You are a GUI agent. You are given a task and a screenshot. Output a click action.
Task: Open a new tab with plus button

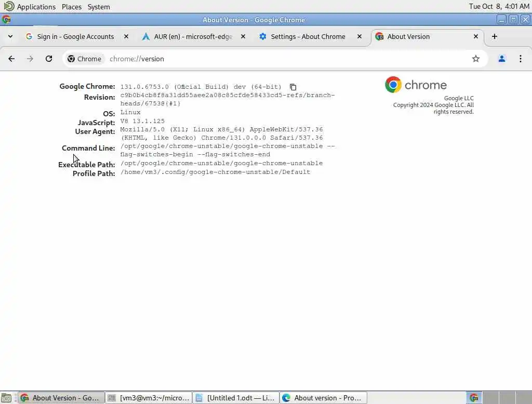(495, 36)
